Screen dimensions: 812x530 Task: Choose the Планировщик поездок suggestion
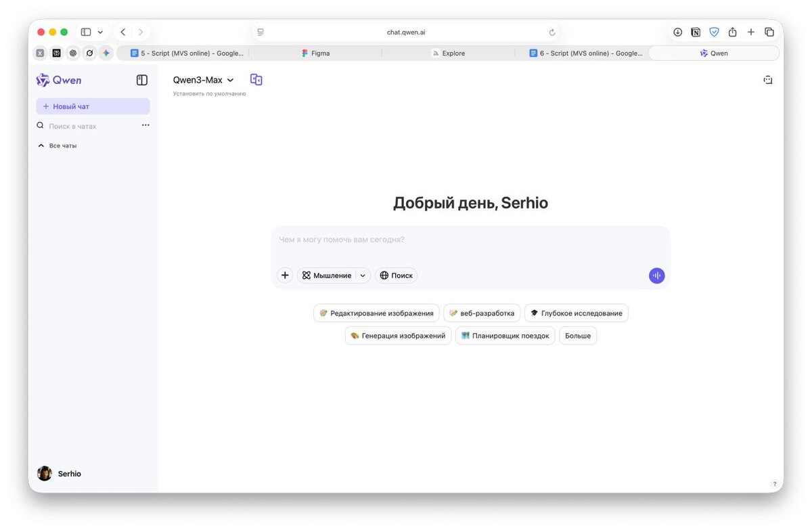tap(505, 336)
